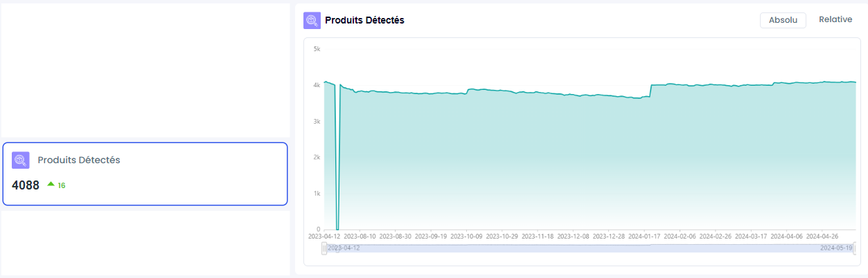Switch the chart to Relative mode
The height and width of the screenshot is (278, 868).
[835, 19]
